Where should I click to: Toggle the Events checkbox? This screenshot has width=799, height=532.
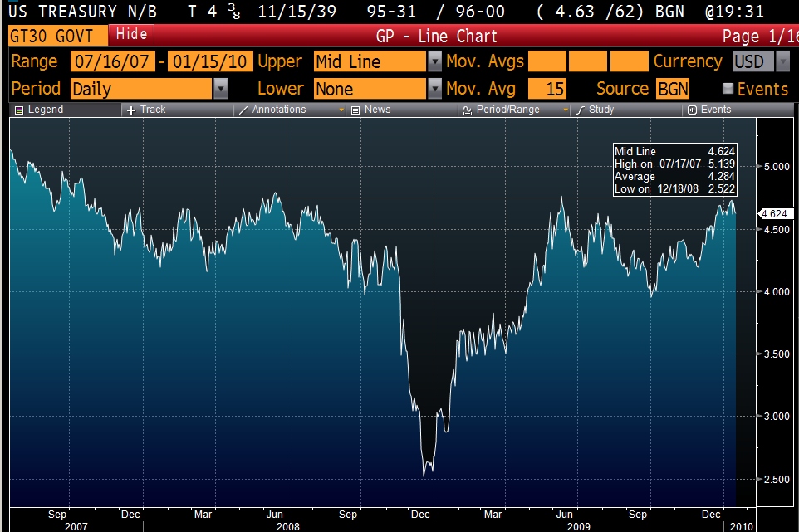[x=728, y=89]
